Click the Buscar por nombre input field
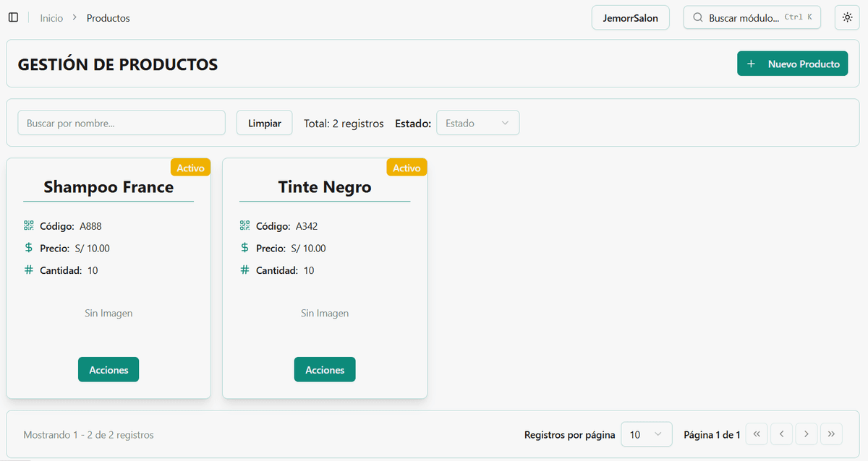Screen dimensions: 868x461 coord(121,122)
